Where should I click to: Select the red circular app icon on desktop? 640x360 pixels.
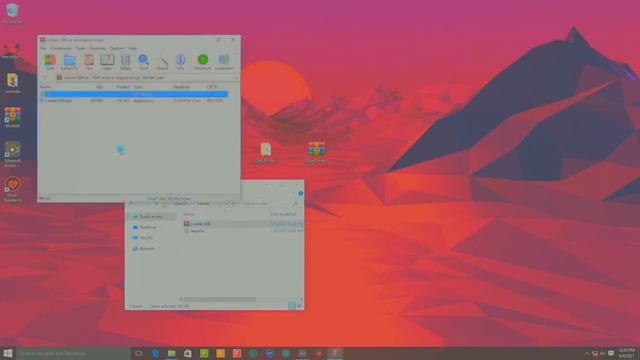(x=12, y=189)
